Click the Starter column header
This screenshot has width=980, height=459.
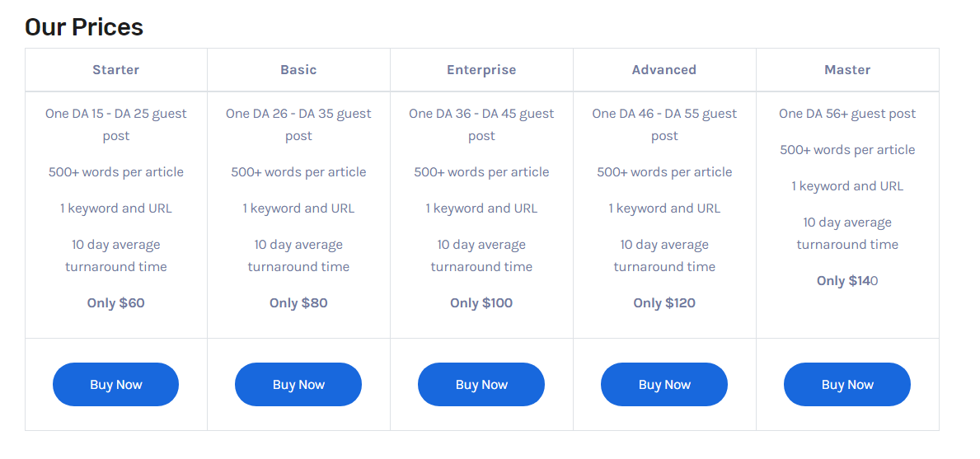[115, 70]
